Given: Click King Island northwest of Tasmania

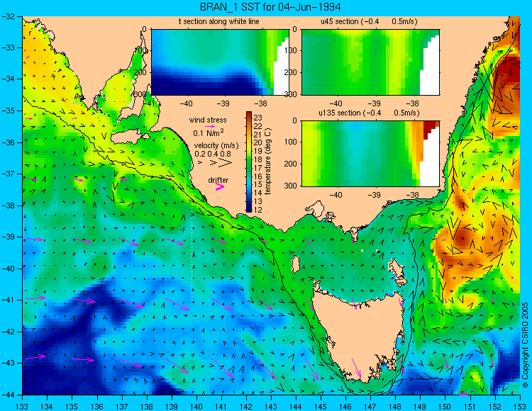Looking at the screenshot, I should pos(296,264).
